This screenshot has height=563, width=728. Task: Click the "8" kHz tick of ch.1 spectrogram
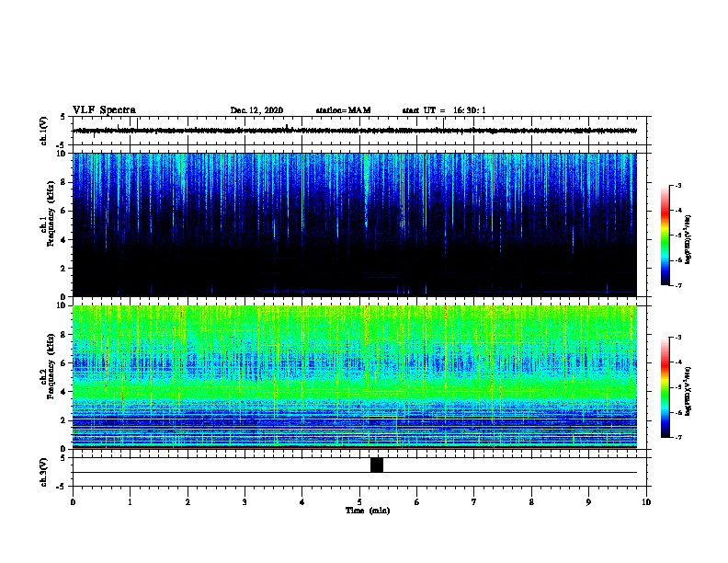click(x=63, y=182)
